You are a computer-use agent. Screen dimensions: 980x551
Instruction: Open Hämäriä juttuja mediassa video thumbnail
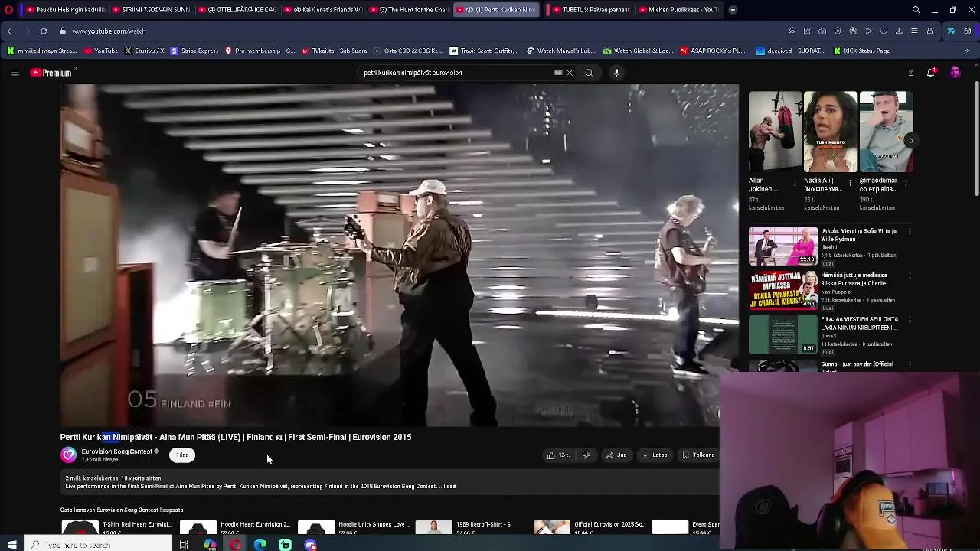coord(783,290)
